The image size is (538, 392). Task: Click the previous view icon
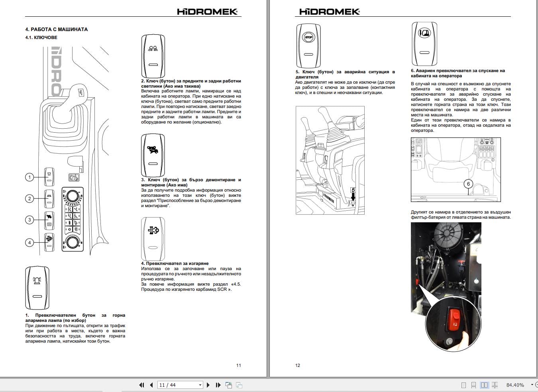pos(229,385)
